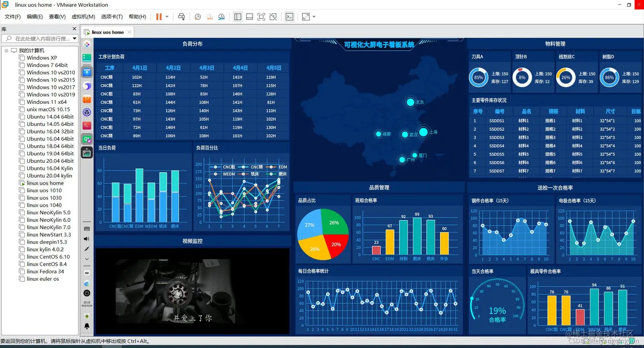The width and height of the screenshot is (644, 348).
Task: Switch to the linux uos home tab
Action: click(x=108, y=32)
